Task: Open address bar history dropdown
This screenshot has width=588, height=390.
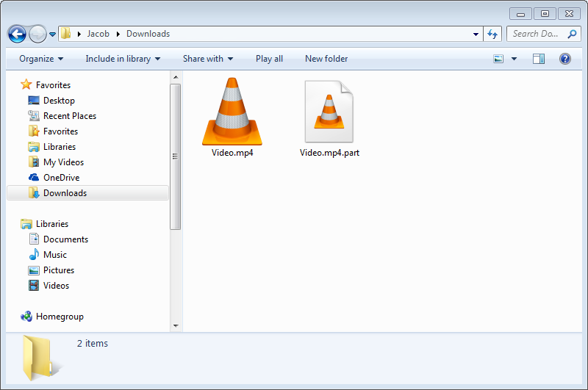Action: pyautogui.click(x=476, y=34)
